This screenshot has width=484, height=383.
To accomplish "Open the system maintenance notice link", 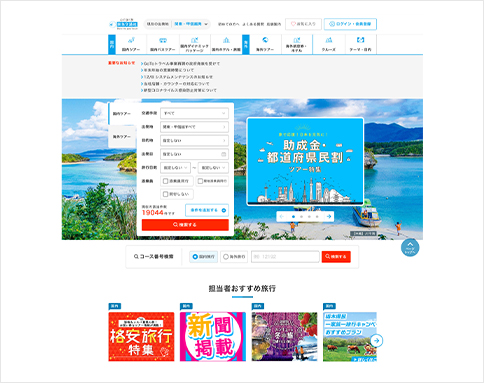I will [177, 77].
